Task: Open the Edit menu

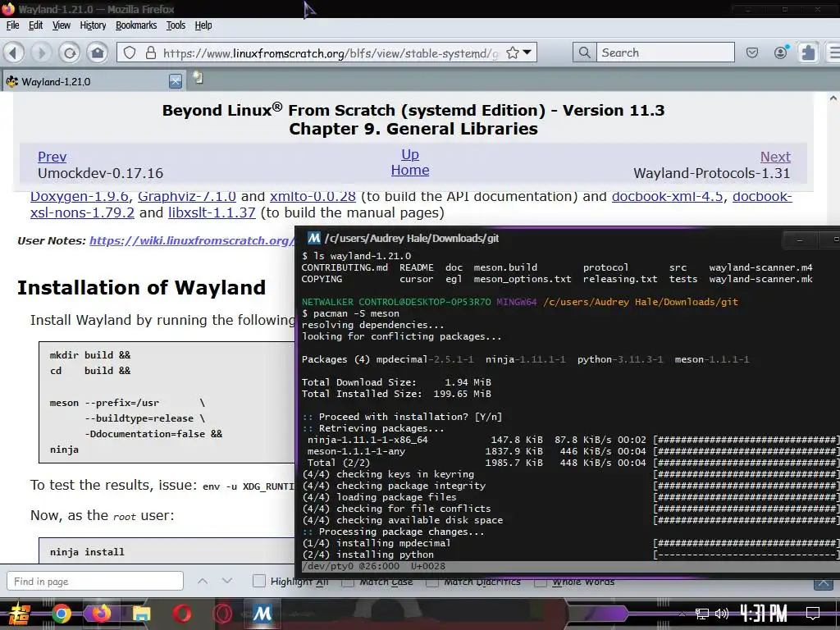Action: (35, 25)
